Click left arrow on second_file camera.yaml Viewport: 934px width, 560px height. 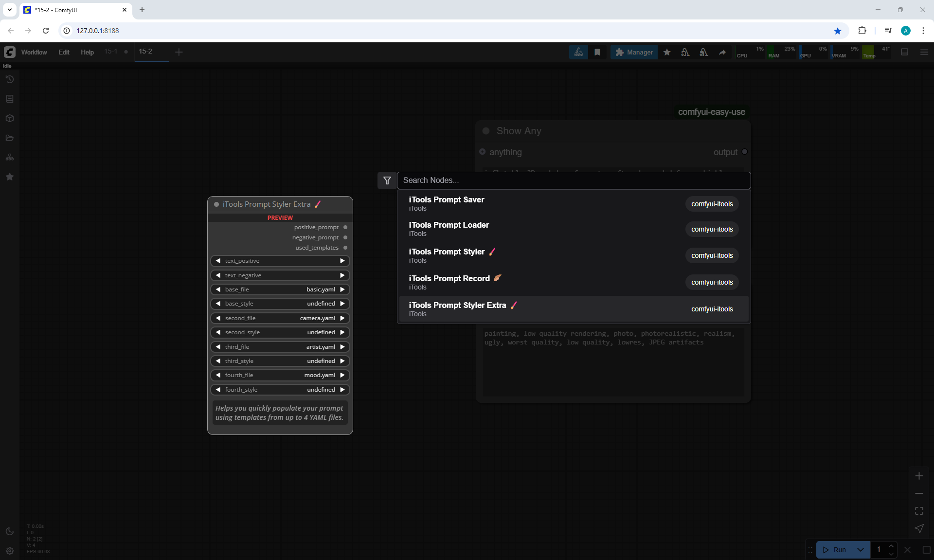[x=218, y=318]
